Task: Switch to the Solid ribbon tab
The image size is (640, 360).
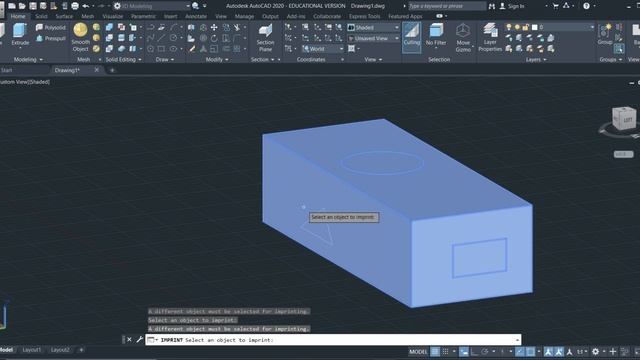Action: pyautogui.click(x=41, y=16)
